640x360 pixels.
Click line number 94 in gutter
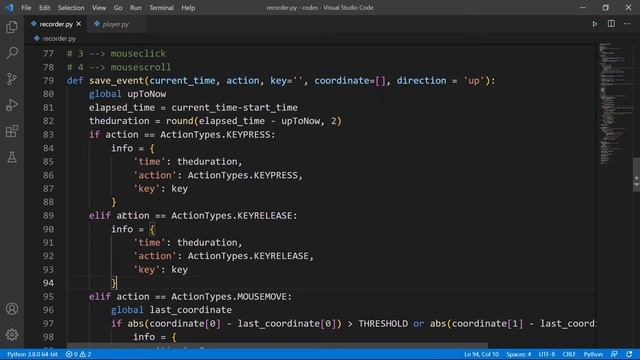point(48,283)
